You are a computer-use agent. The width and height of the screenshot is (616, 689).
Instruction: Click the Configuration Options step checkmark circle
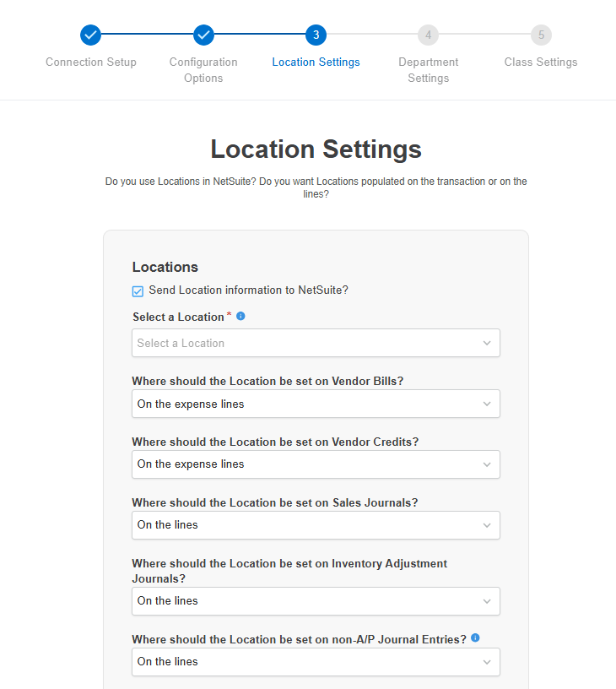click(x=203, y=35)
